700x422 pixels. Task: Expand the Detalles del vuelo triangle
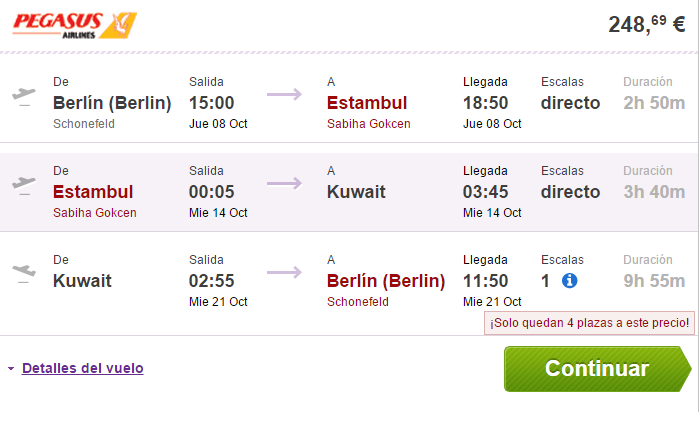click(x=11, y=369)
